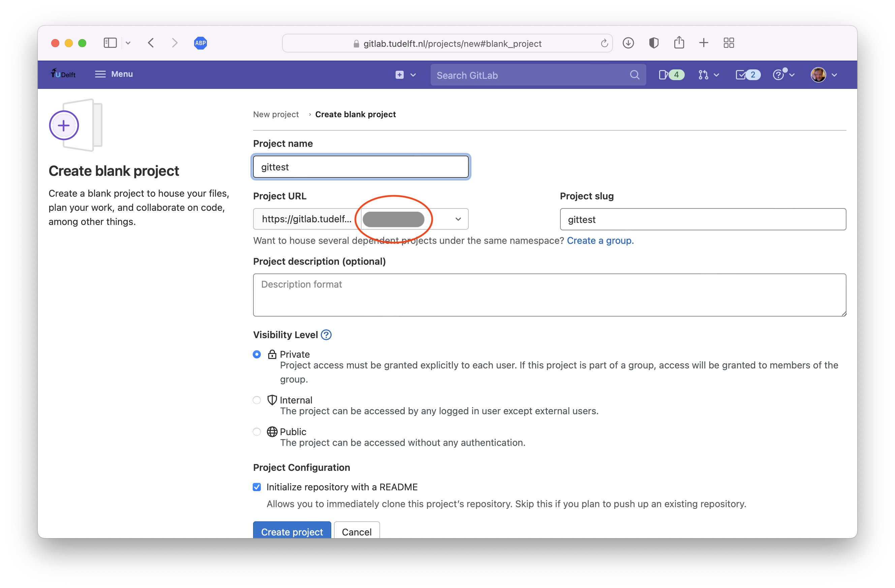895x588 pixels.
Task: Click the user avatar picture
Action: pos(818,75)
